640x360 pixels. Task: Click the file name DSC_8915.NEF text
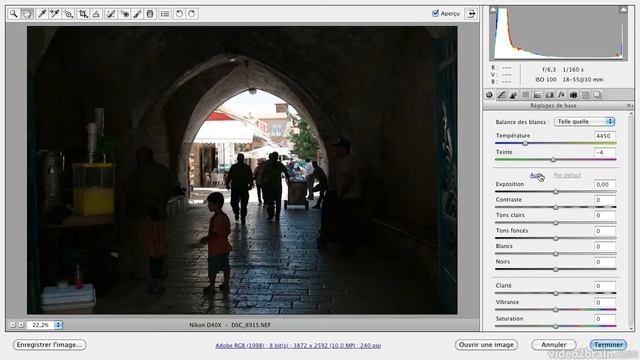coord(251,325)
